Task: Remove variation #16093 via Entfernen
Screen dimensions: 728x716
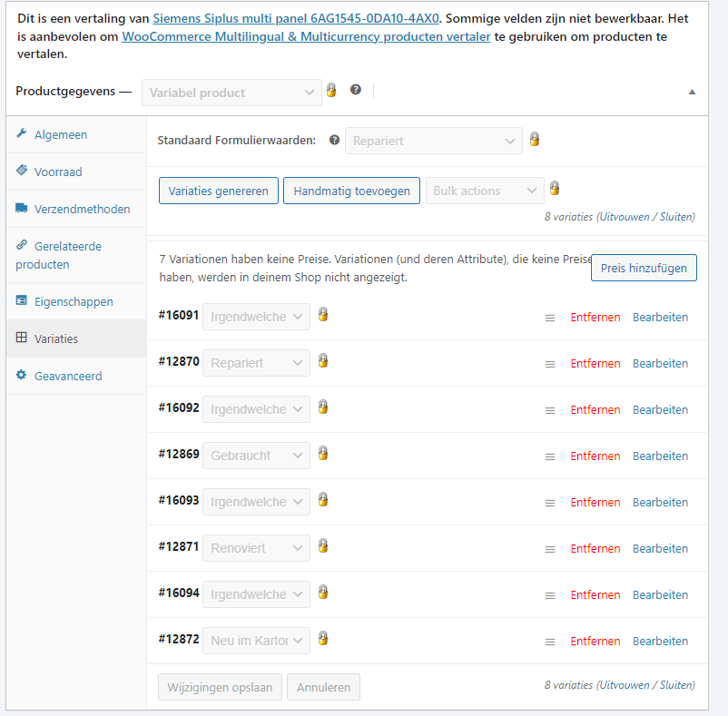Action: (595, 503)
